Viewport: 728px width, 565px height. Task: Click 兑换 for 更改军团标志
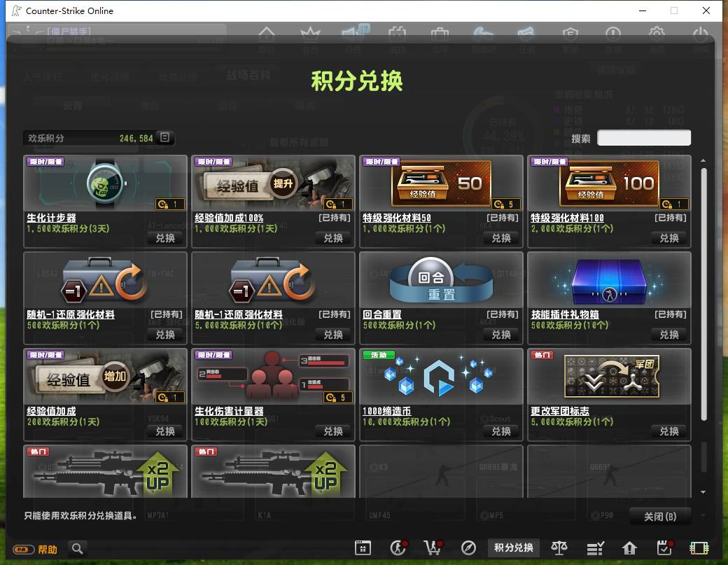669,431
